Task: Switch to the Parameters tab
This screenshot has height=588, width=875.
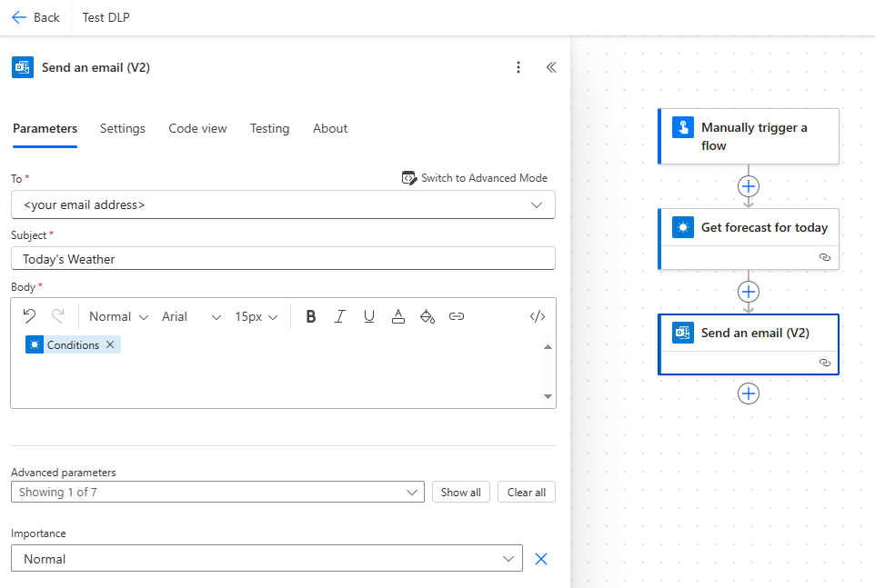Action: pos(45,129)
